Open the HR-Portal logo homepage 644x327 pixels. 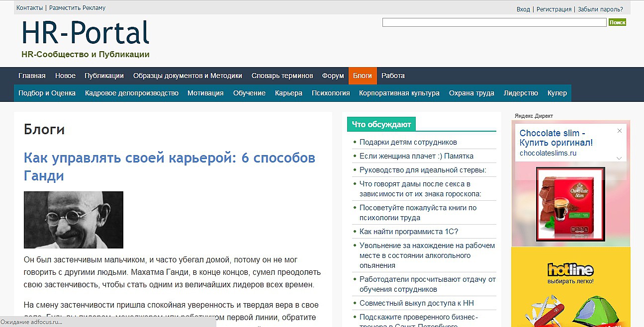(86, 33)
